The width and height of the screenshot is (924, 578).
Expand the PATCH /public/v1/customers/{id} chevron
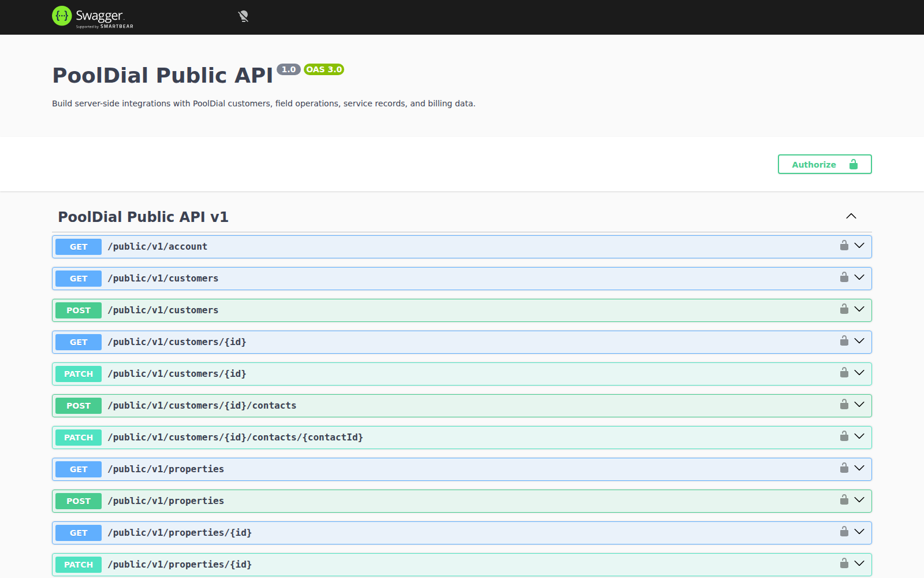tap(859, 373)
